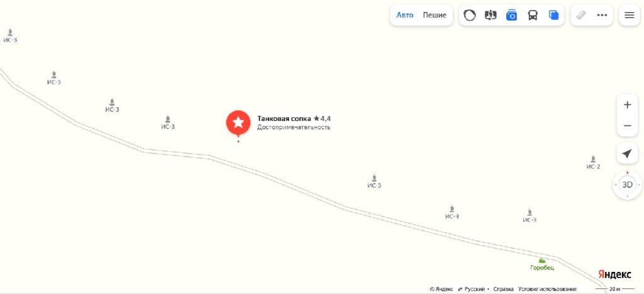Open the Справка help link
This screenshot has width=644, height=294.
coord(503,289)
